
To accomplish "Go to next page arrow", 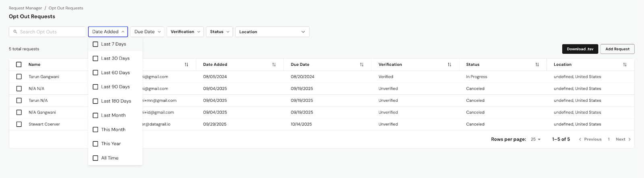I will click(629, 139).
